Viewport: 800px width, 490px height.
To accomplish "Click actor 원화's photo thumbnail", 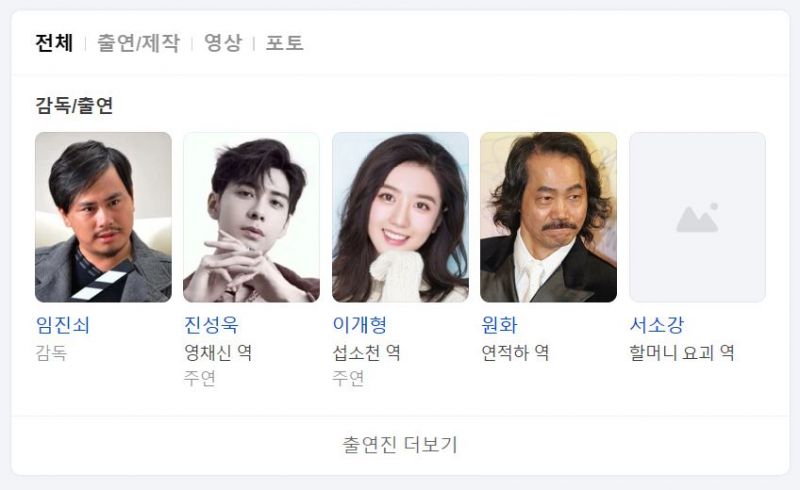I will tap(548, 217).
